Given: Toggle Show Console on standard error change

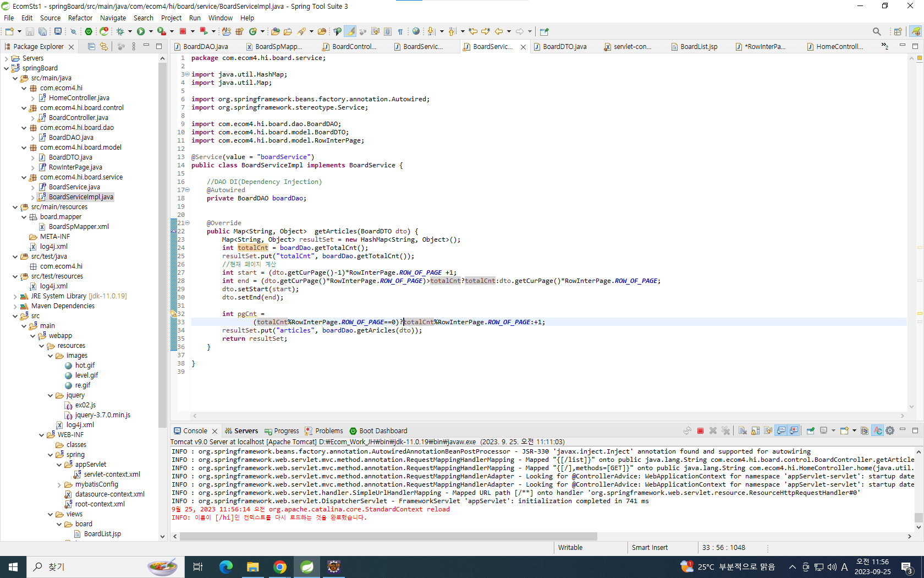Looking at the screenshot, I should [x=794, y=431].
